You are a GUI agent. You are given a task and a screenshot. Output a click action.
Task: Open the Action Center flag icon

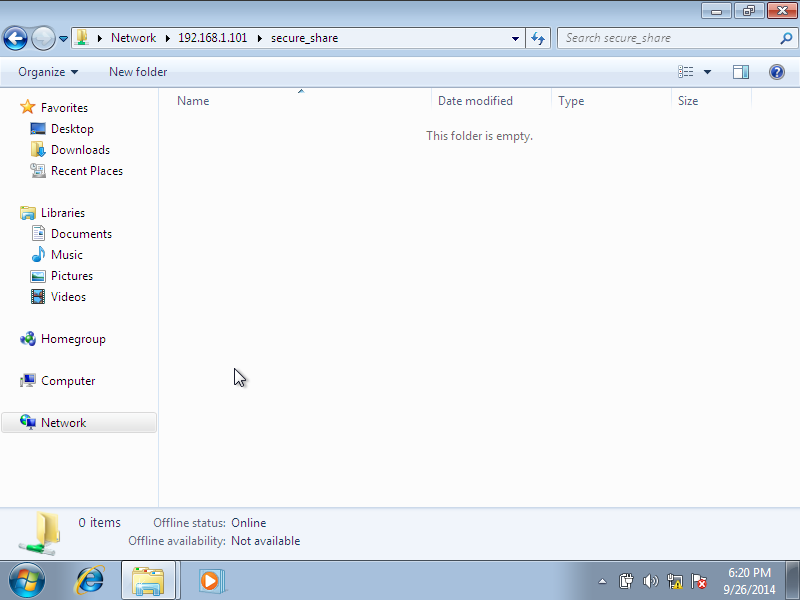699,581
